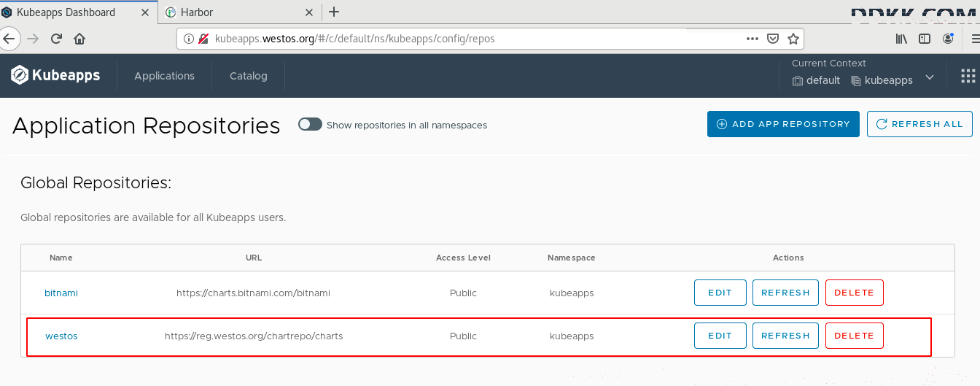Image resolution: width=980 pixels, height=386 pixels.
Task: Click the https://charts.bitnami.com/bitnami URL cell
Action: coord(253,293)
